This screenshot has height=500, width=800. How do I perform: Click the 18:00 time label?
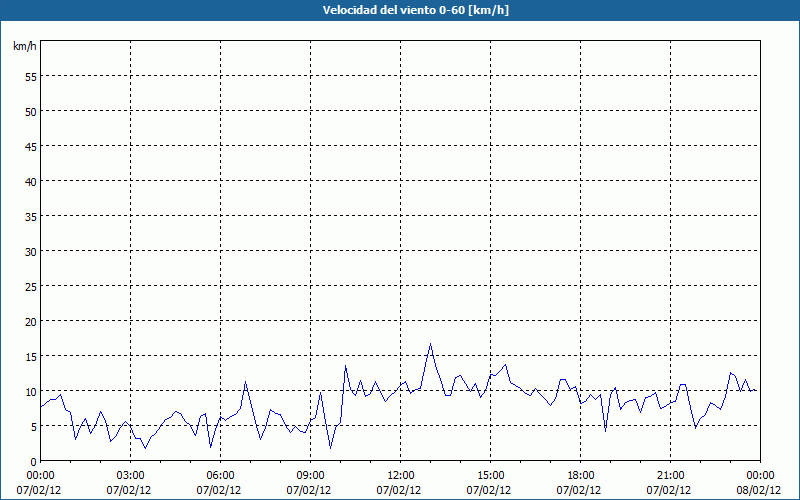point(581,476)
